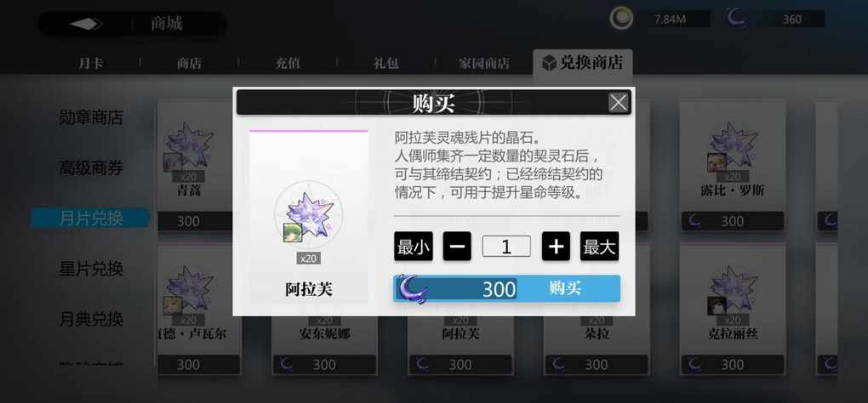868x403 pixels.
Task: Set quantity to minimum with 最小
Action: (414, 247)
